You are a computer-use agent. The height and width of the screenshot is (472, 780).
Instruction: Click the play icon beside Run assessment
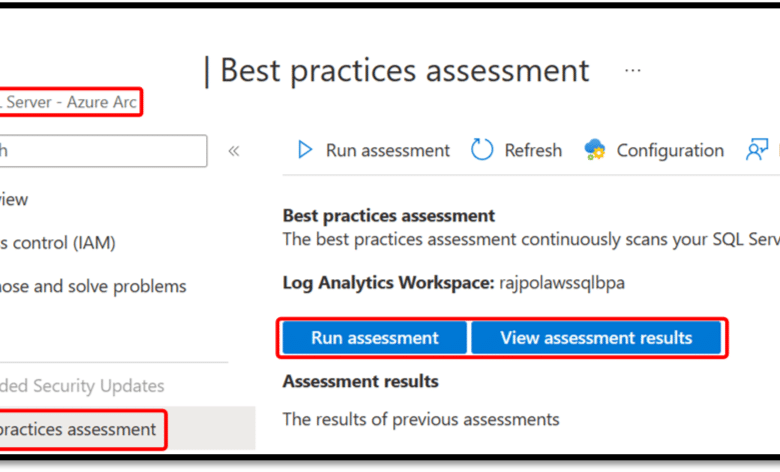click(304, 150)
